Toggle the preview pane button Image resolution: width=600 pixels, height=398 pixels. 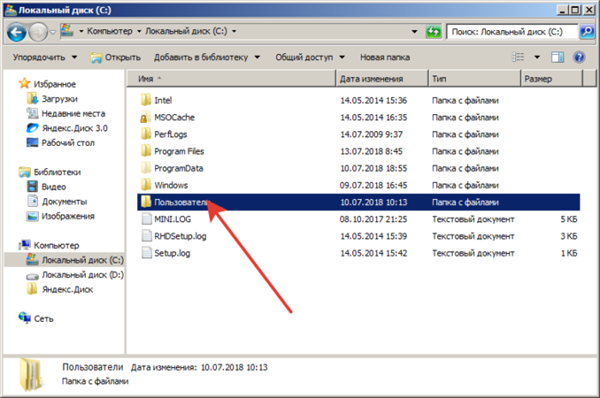pyautogui.click(x=557, y=57)
